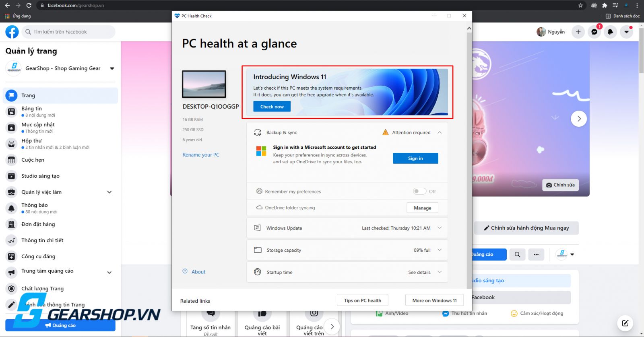The width and height of the screenshot is (644, 337).
Task: Open Hộp thư in the sidebar
Action: click(60, 144)
